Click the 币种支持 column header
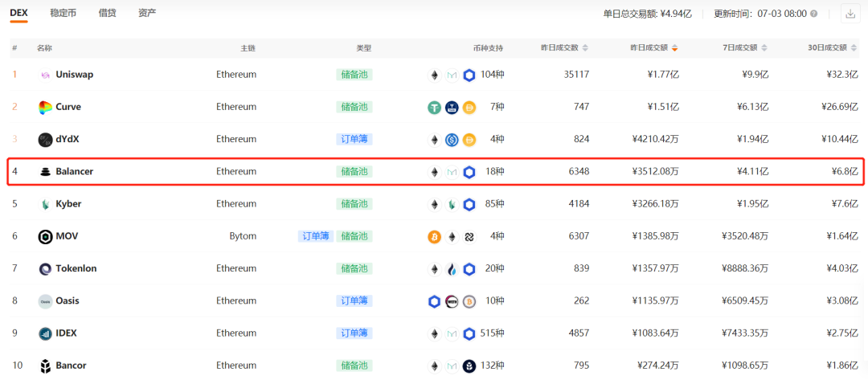 pos(489,48)
